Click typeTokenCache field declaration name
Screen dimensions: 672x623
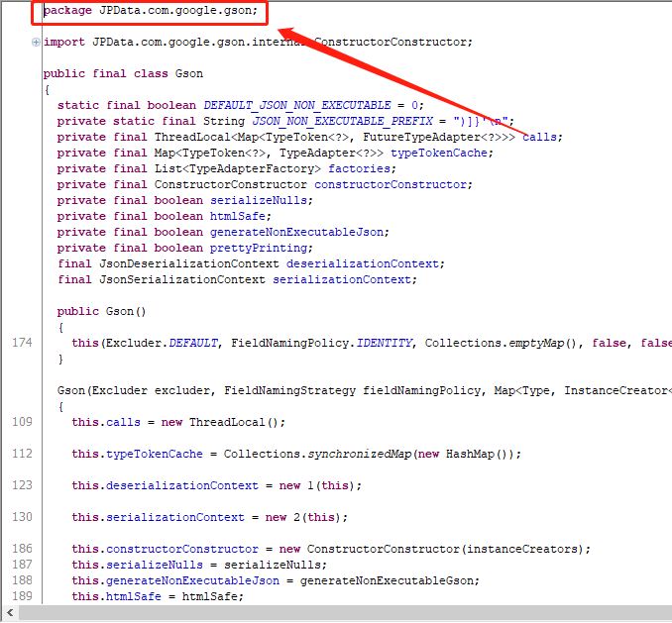(438, 153)
